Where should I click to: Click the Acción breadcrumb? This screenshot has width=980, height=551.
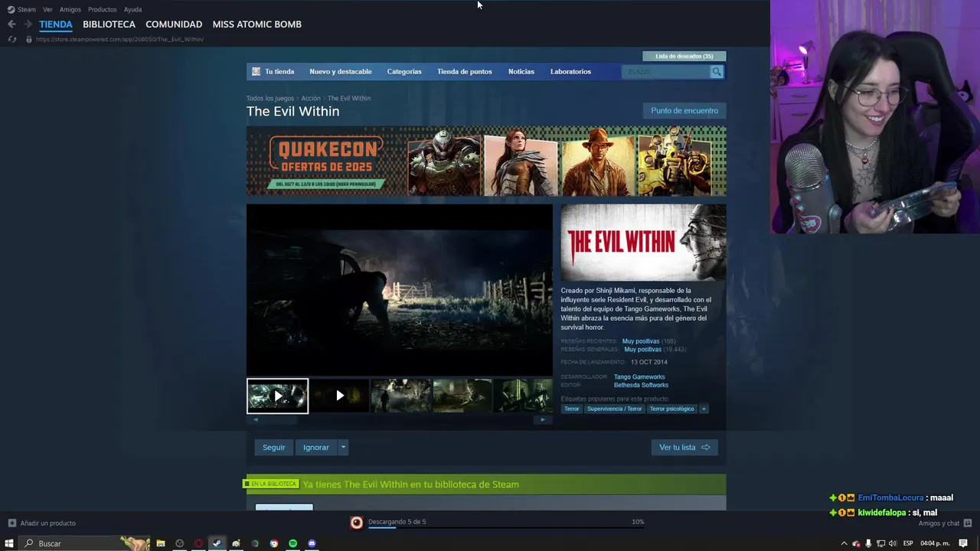[311, 98]
